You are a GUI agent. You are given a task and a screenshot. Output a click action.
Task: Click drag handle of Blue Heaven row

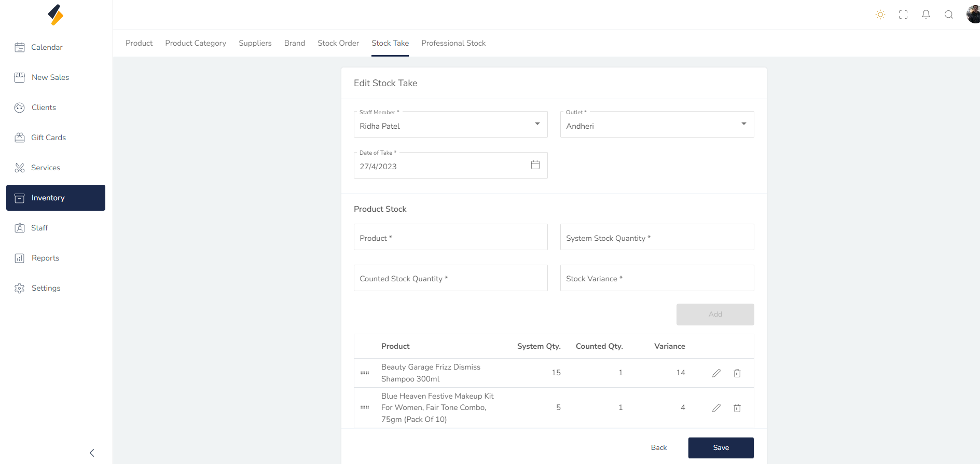click(x=365, y=407)
